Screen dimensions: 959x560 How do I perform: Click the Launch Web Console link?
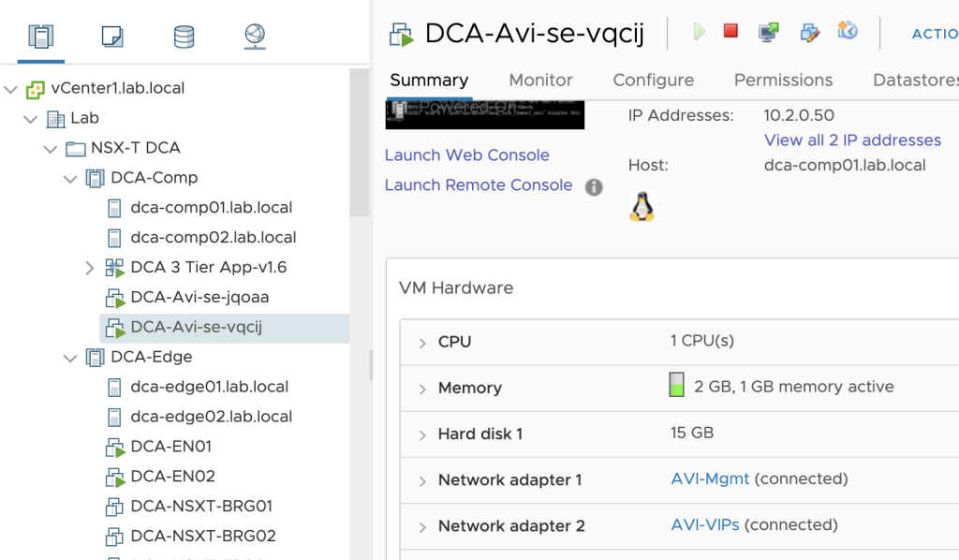click(x=466, y=155)
